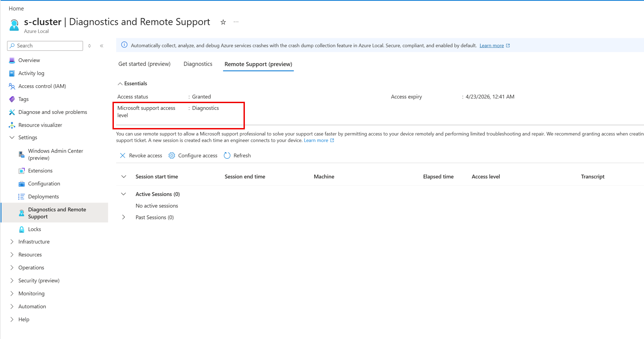Screen dimensions: 644x339
Task: Expand the Monitoring menu group
Action: click(x=12, y=294)
